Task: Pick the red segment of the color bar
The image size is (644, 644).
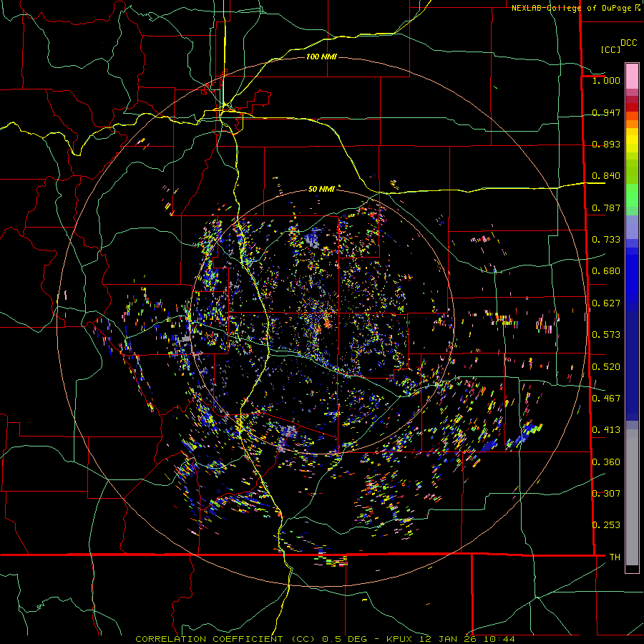Action: (x=632, y=107)
